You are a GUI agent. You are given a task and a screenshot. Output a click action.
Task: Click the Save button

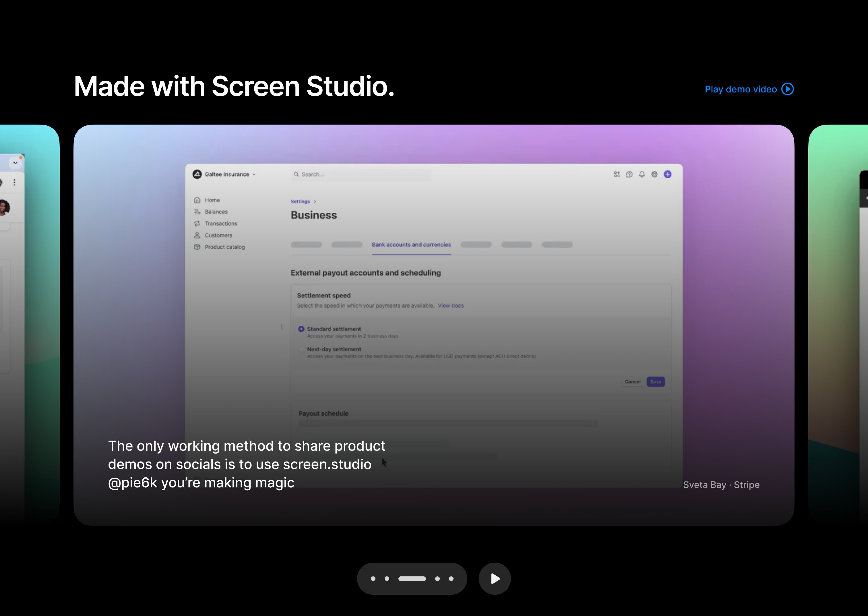click(x=655, y=381)
